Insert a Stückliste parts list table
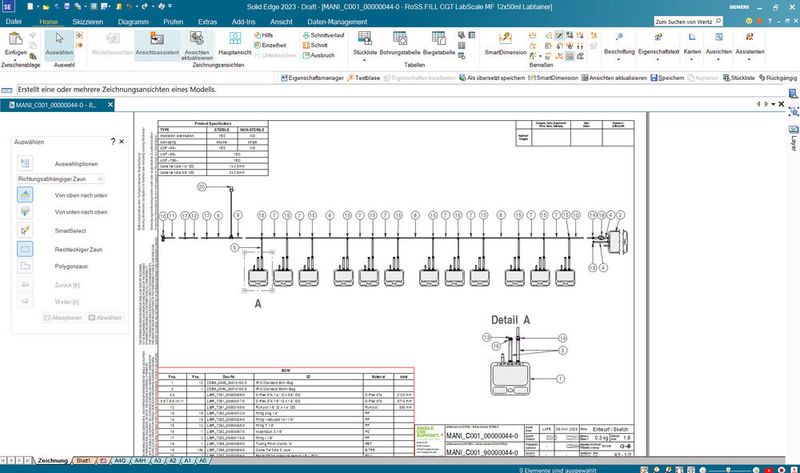This screenshot has height=473, width=800. pyautogui.click(x=365, y=44)
